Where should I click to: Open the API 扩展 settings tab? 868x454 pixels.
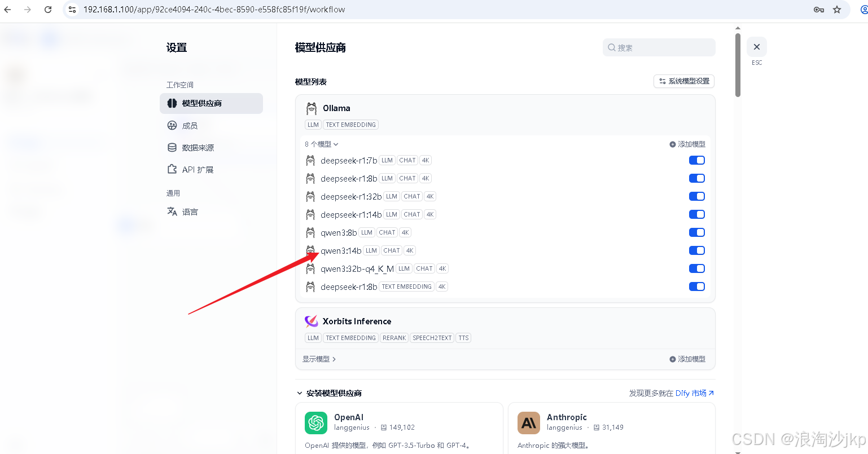[212, 170]
